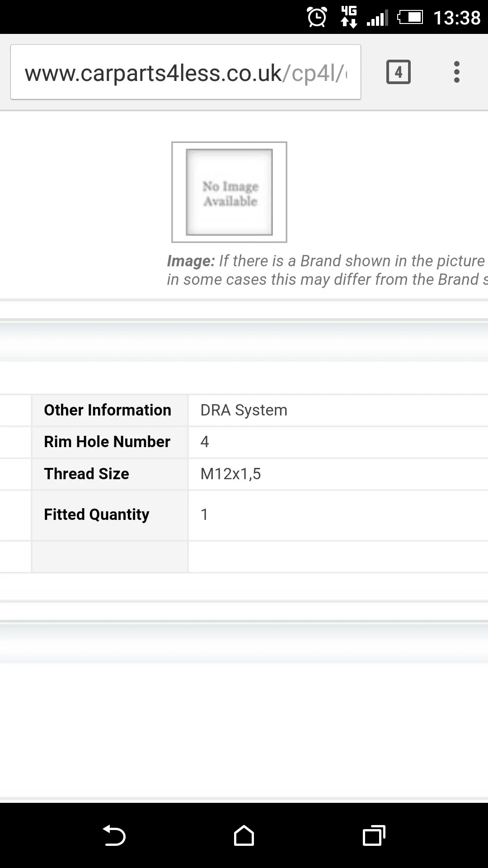The height and width of the screenshot is (868, 488).
Task: Tap the No Image Available thumbnail
Action: click(x=229, y=192)
